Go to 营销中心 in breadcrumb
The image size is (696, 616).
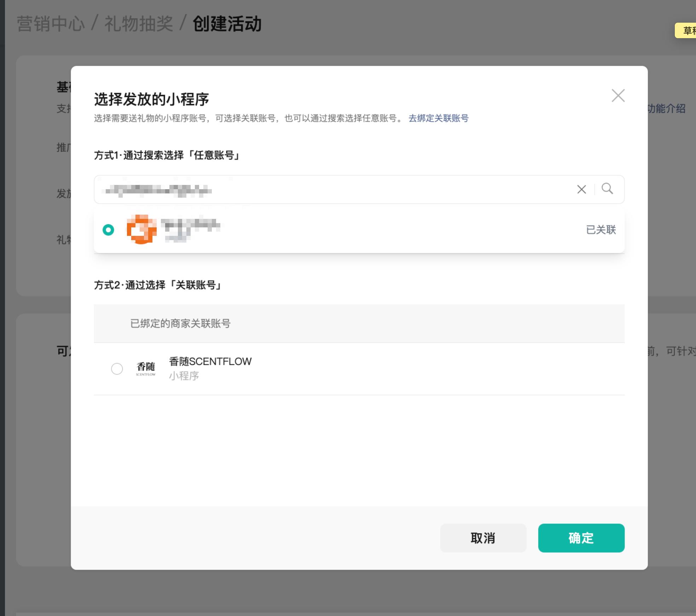[x=51, y=24]
